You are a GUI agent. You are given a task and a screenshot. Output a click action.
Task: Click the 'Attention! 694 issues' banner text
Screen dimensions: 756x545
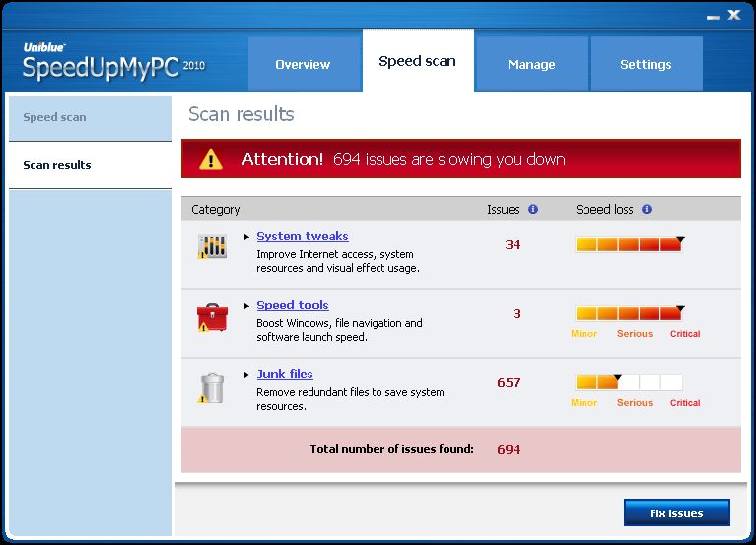403,159
